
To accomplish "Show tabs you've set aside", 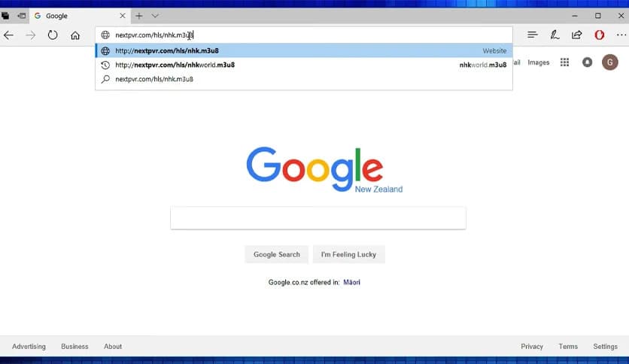I will tap(5, 16).
